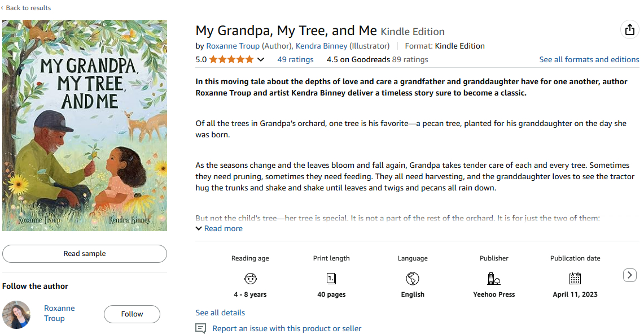Open the star ratings dropdown arrow
The height and width of the screenshot is (334, 644).
pyautogui.click(x=261, y=59)
